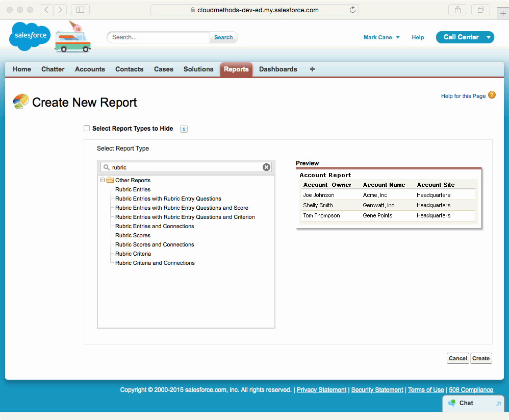Collapse the Other Reports folder

click(x=102, y=180)
